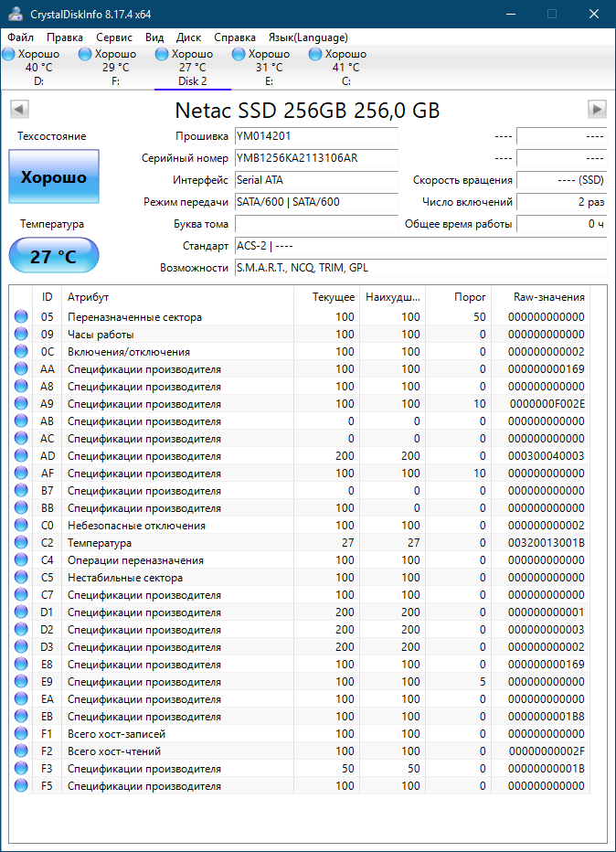Click the Порог column header

459,297
